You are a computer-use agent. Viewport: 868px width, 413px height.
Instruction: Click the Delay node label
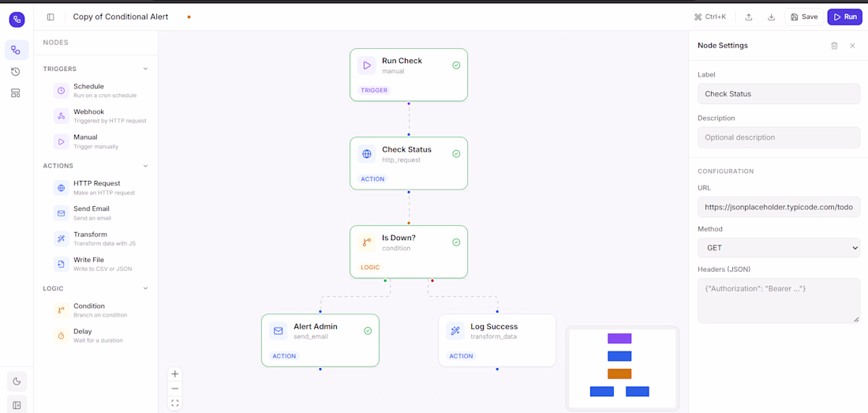click(x=83, y=332)
